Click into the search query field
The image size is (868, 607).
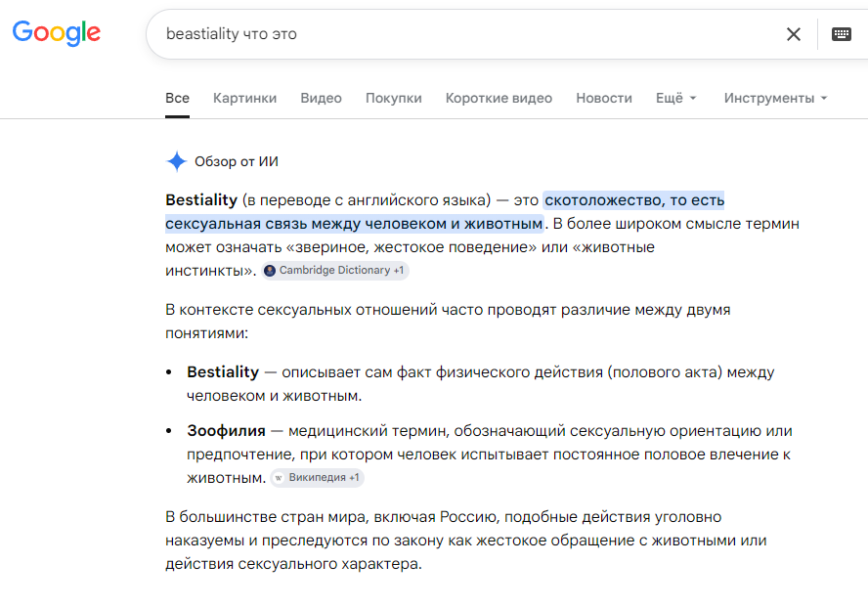(470, 34)
